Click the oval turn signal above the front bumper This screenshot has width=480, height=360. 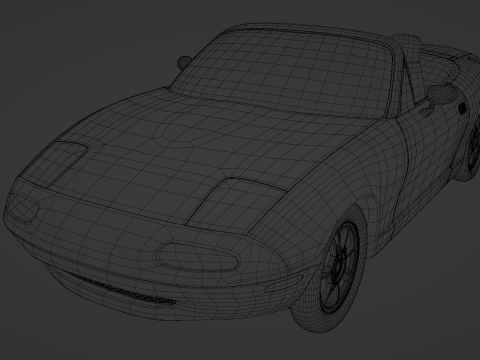(198, 257)
